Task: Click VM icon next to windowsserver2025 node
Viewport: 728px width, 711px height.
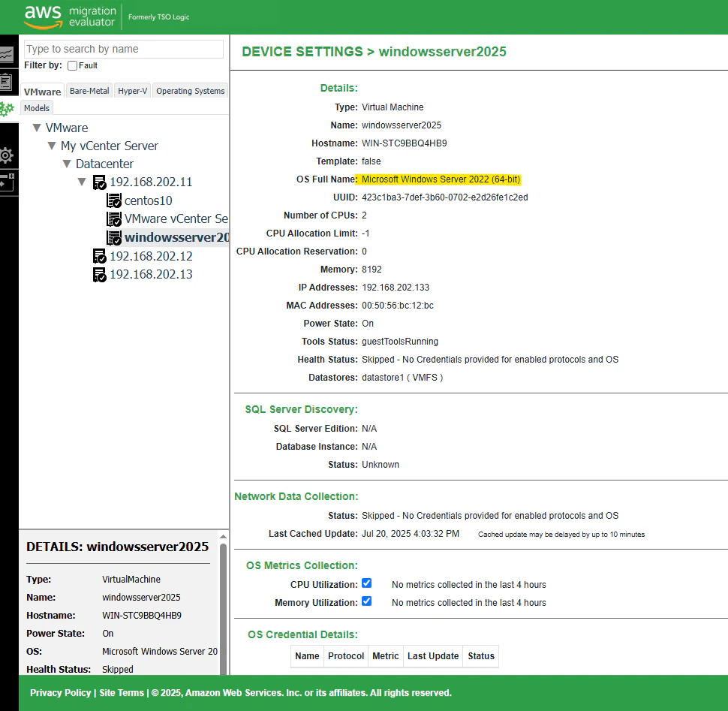Action: [114, 238]
